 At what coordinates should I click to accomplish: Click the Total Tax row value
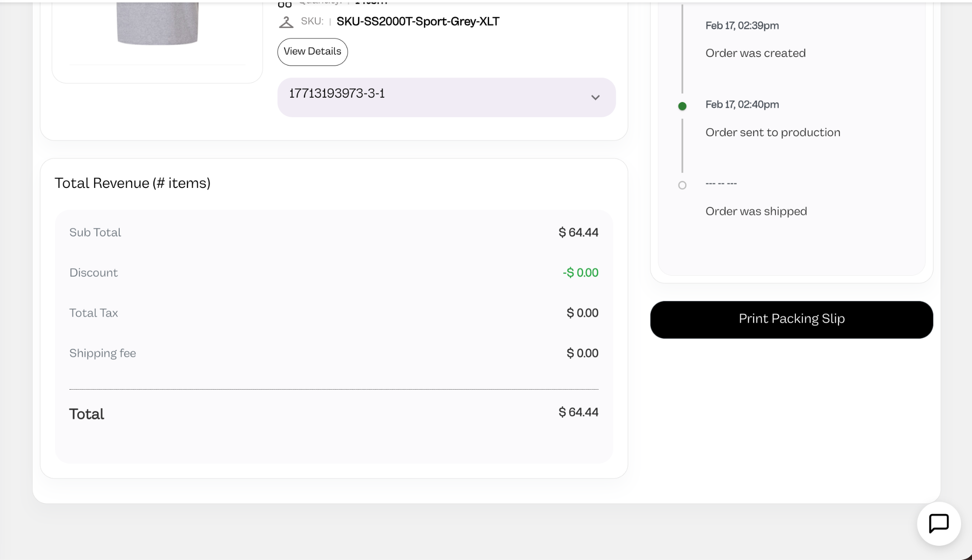coord(583,313)
